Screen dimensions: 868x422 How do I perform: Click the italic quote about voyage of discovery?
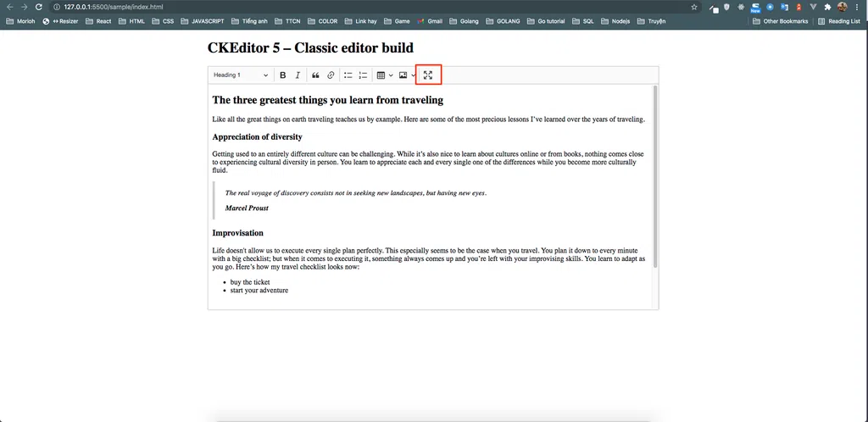tap(356, 193)
